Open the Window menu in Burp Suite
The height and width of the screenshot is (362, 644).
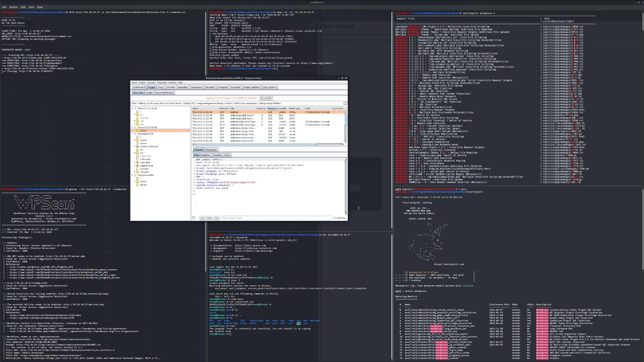coord(172,83)
